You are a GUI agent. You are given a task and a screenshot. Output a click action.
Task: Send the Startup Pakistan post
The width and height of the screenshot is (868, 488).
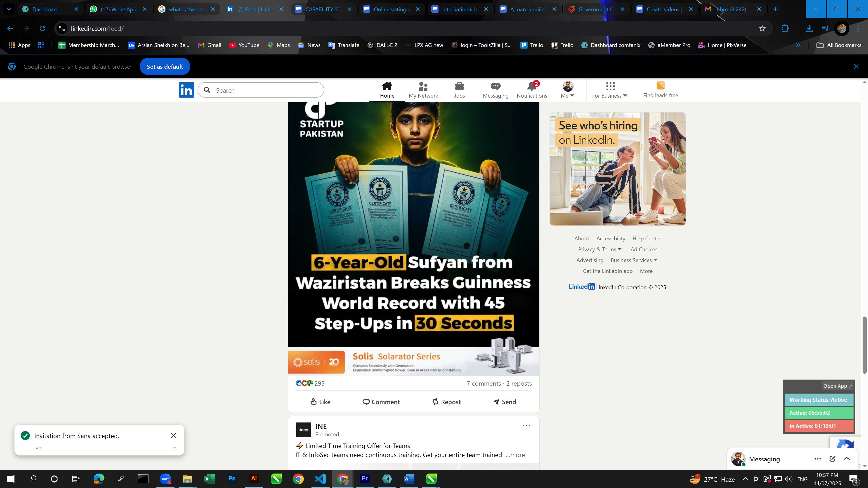tap(505, 402)
